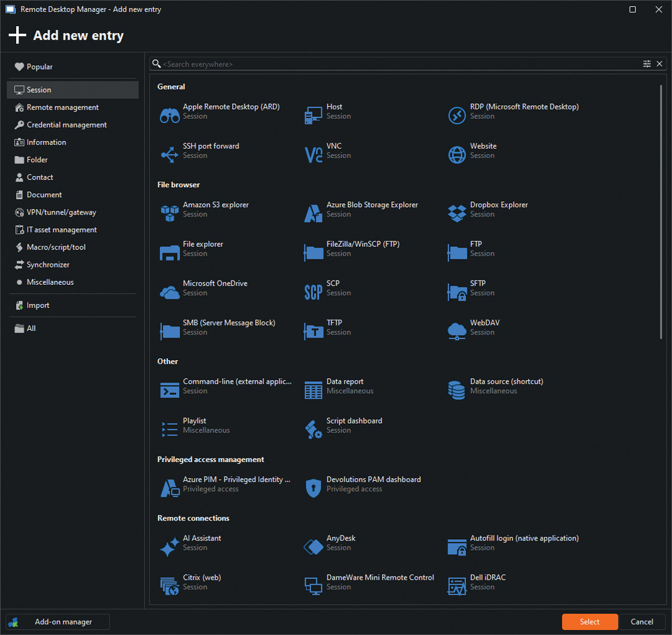Select the Azure Blob Storage Explorer icon
This screenshot has width=672, height=635.
pos(313,213)
